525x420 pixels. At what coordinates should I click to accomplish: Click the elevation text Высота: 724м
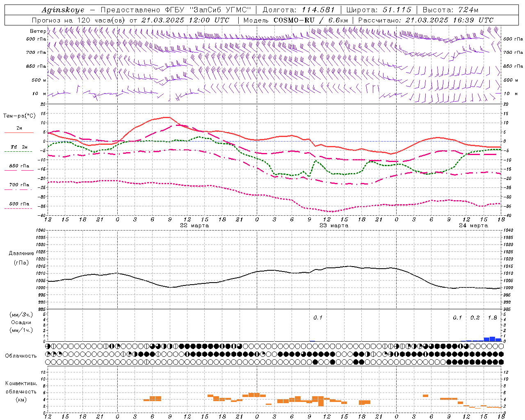click(x=450, y=10)
